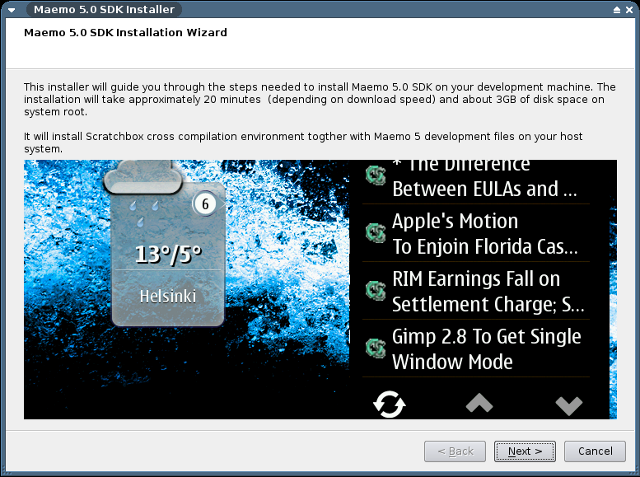Open the window menu arrow in title bar
Viewport: 640px width, 477px height.
coord(11,10)
